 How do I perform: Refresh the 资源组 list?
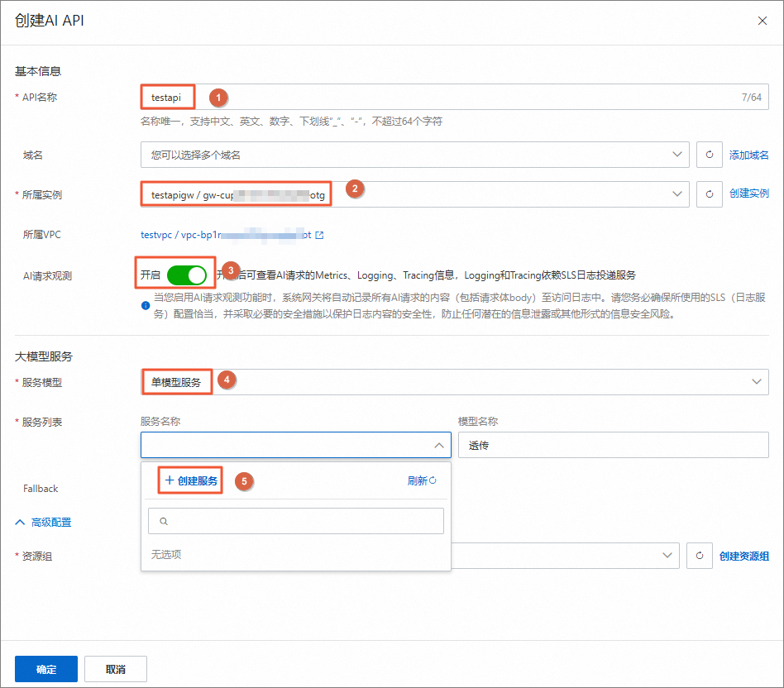point(699,556)
